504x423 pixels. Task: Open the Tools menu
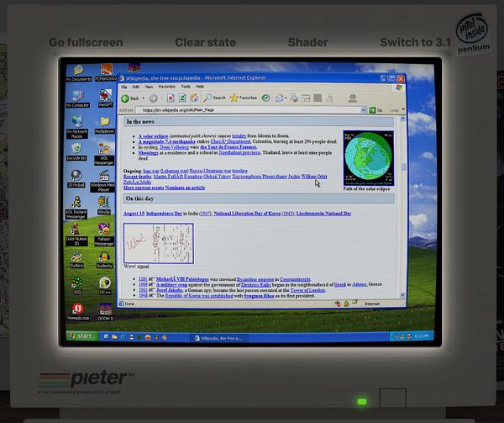pyautogui.click(x=186, y=87)
